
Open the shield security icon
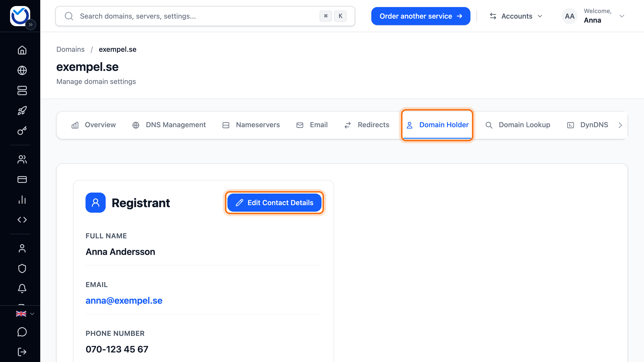pos(22,268)
